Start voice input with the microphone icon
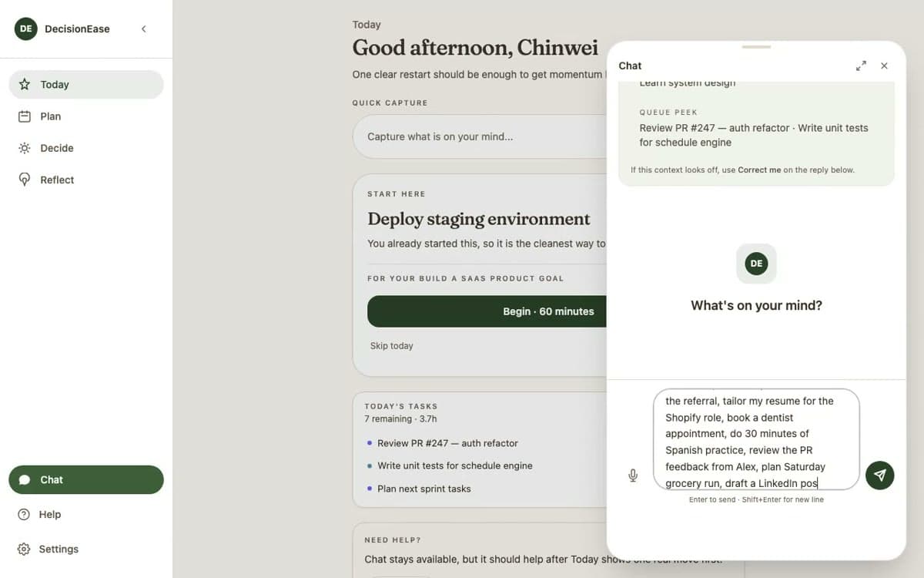 click(633, 476)
